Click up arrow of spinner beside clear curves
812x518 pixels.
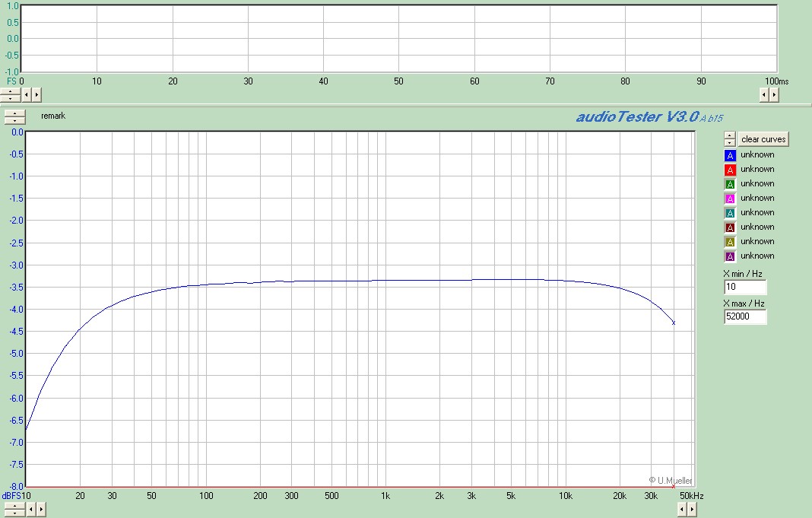(730, 135)
